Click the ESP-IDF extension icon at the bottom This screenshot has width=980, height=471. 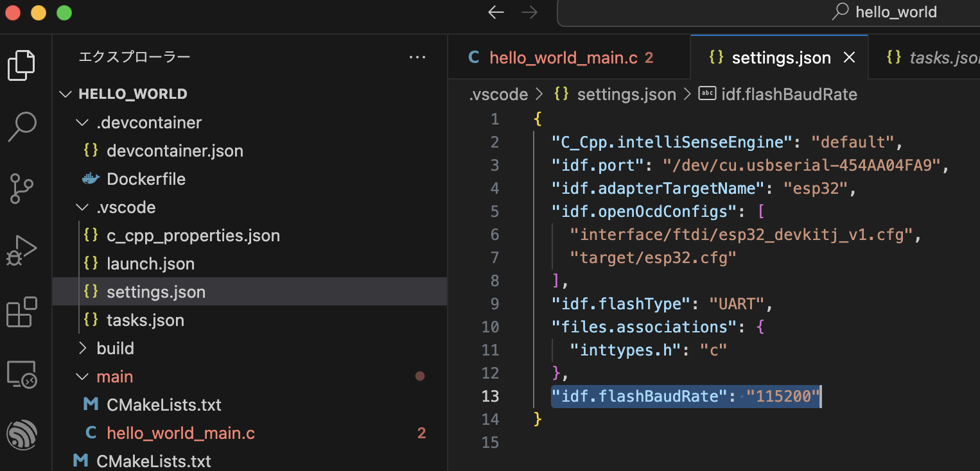coord(22,434)
